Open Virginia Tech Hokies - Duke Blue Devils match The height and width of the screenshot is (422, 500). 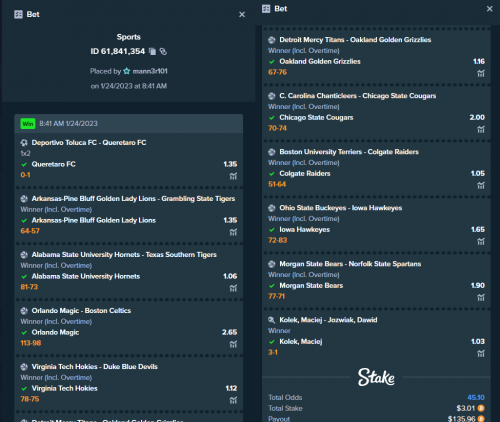coord(94,367)
